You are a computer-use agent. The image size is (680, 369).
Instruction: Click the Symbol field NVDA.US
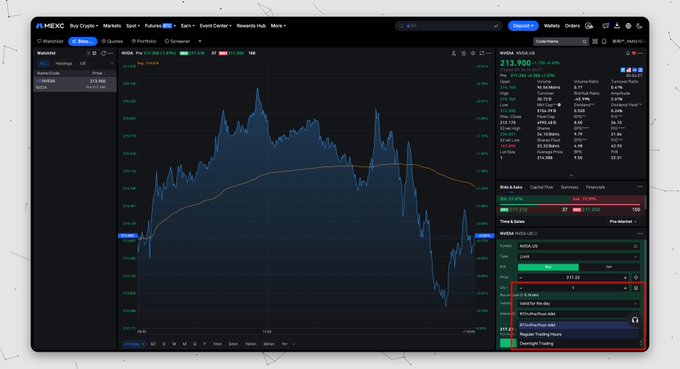click(578, 246)
